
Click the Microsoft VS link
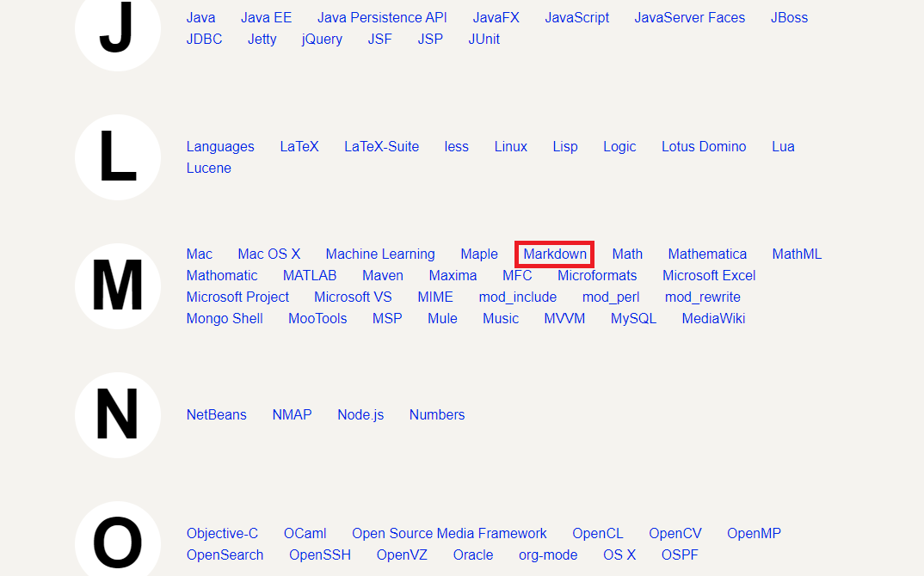click(x=353, y=297)
